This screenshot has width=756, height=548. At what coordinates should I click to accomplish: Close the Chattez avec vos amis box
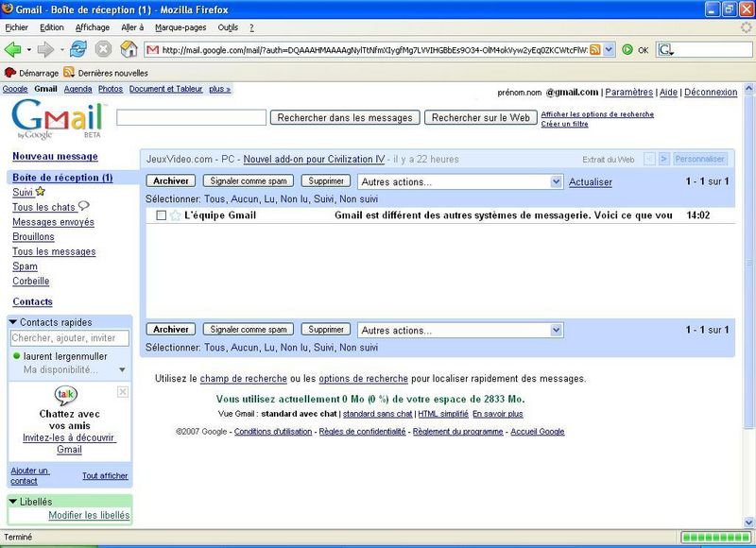pos(123,392)
